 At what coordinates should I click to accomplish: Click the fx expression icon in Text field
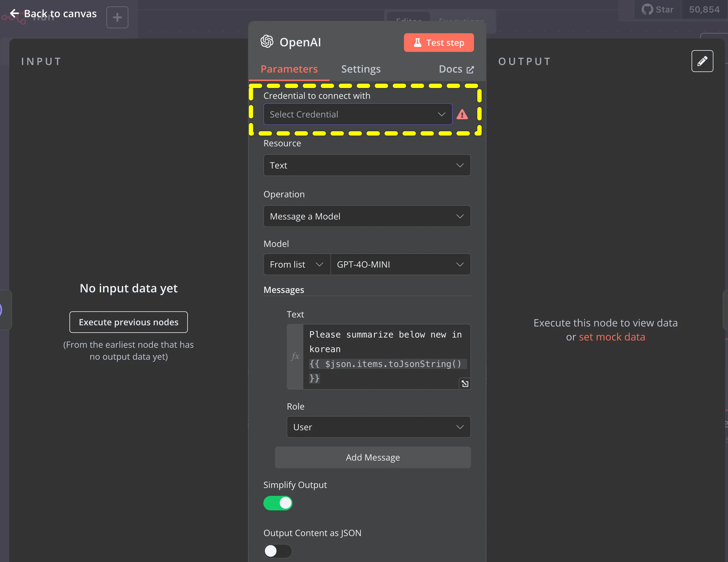click(295, 356)
